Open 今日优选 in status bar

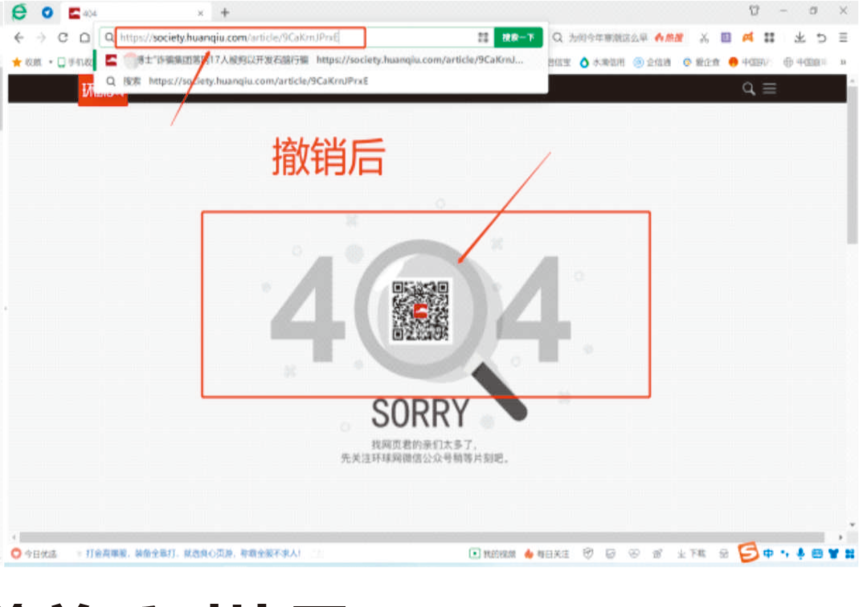[34, 554]
